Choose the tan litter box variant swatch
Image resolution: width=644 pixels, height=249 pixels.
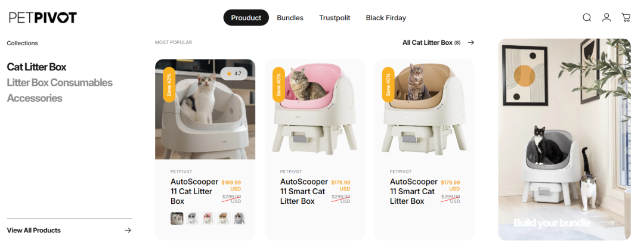(224, 219)
